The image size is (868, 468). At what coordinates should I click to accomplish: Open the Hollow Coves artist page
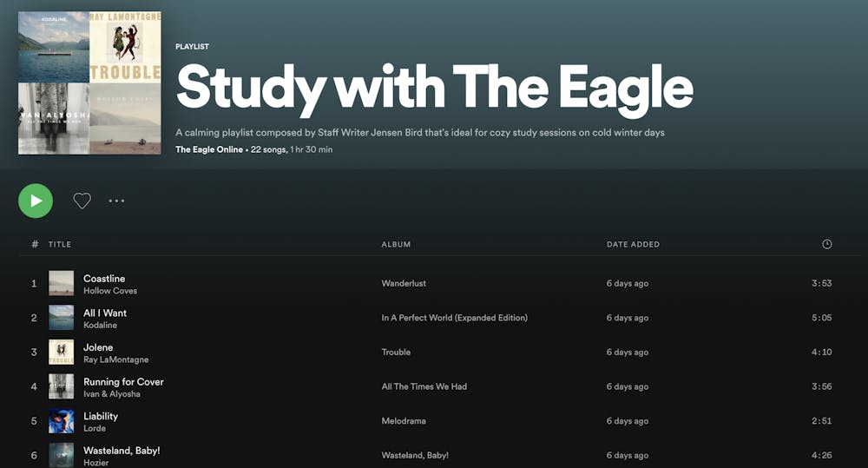(110, 291)
